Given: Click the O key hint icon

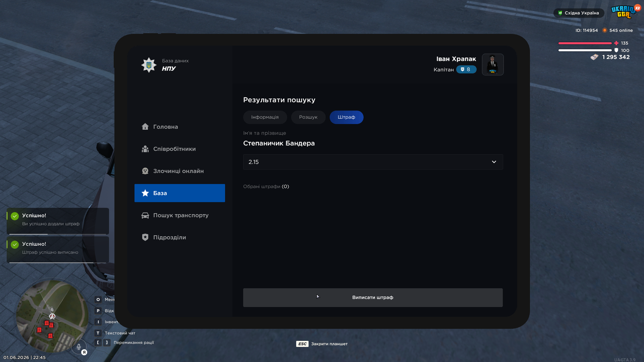Looking at the screenshot, I should coord(98,300).
